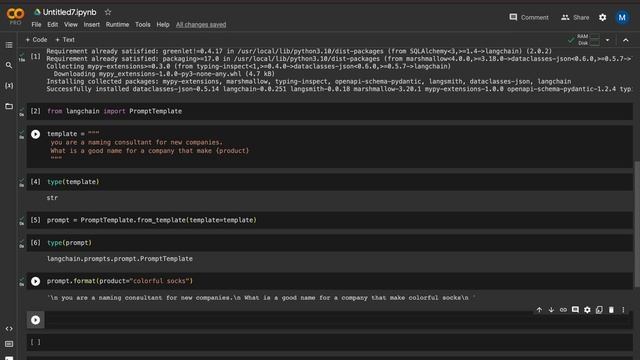Open the Help menu
The width and height of the screenshot is (640, 360).
pos(163,24)
